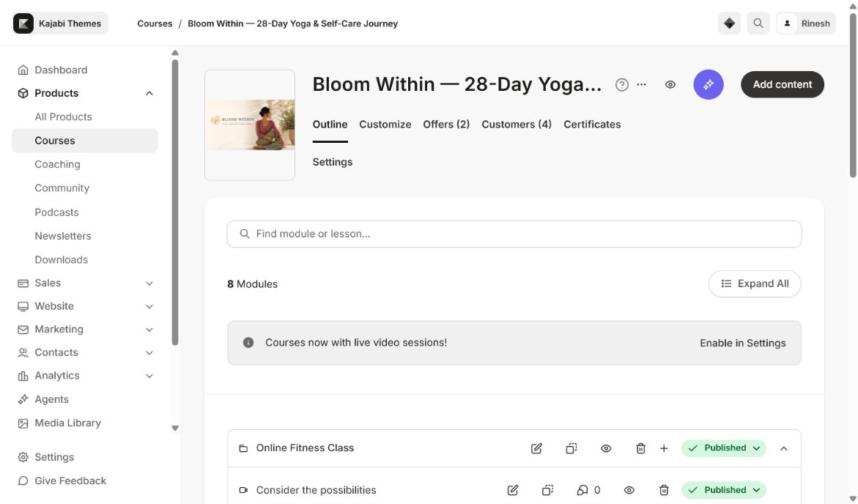
Task: Expand the Sales section chevron
Action: (x=149, y=283)
